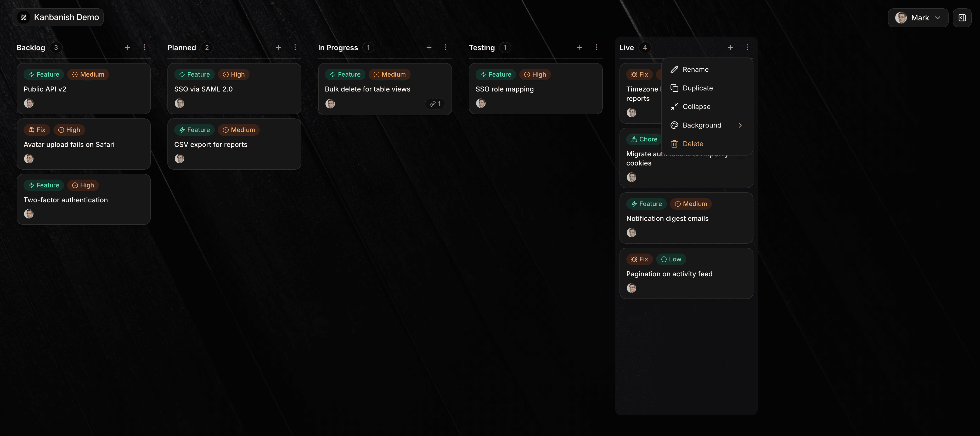Screen dimensions: 980x436
Task: Open the Two-factor authentication card
Action: (x=83, y=199)
